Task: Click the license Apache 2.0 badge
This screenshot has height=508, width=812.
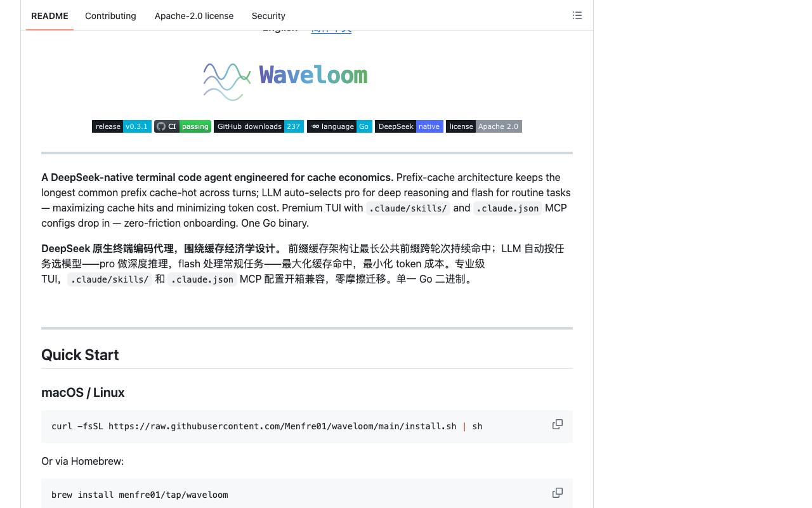Action: pyautogui.click(x=484, y=126)
